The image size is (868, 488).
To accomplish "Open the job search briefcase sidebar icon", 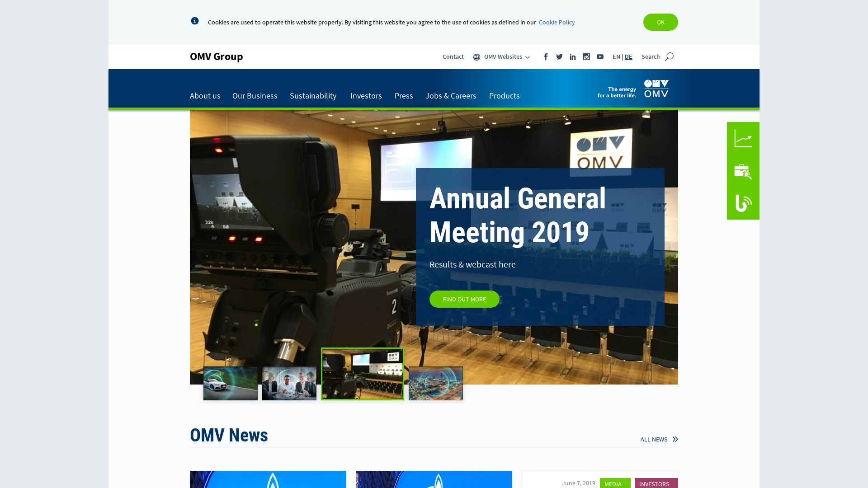I will tap(743, 171).
